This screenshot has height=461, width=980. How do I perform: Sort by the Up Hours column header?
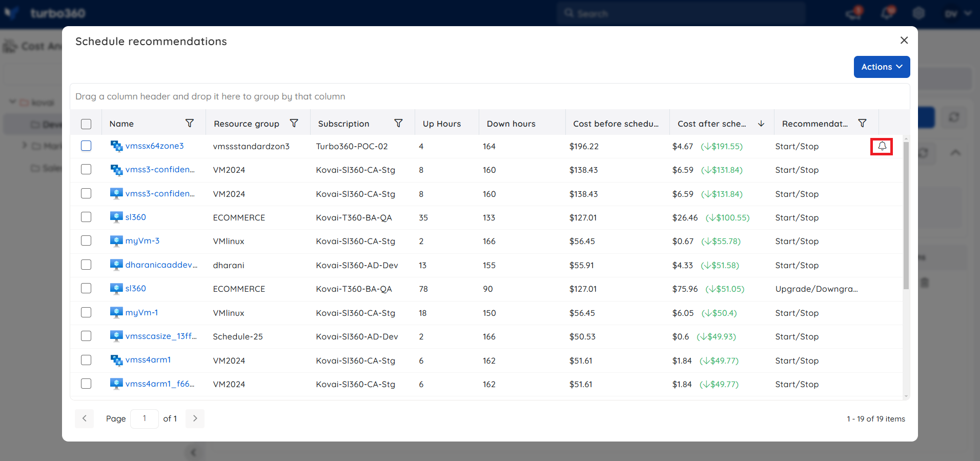442,124
